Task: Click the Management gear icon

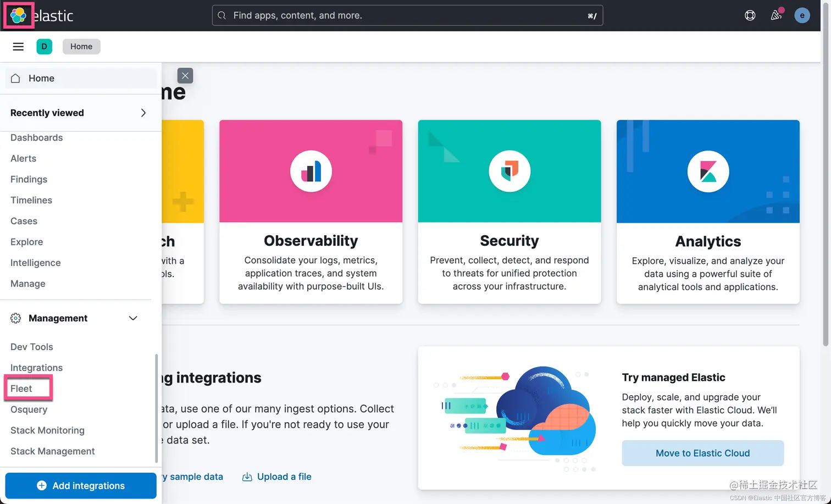Action: (16, 318)
